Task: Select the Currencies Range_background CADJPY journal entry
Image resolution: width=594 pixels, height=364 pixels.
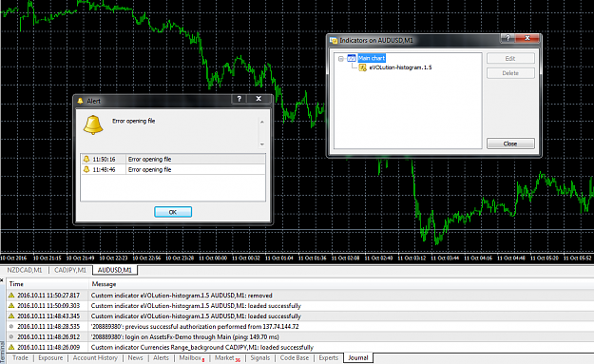Action: 300,347
